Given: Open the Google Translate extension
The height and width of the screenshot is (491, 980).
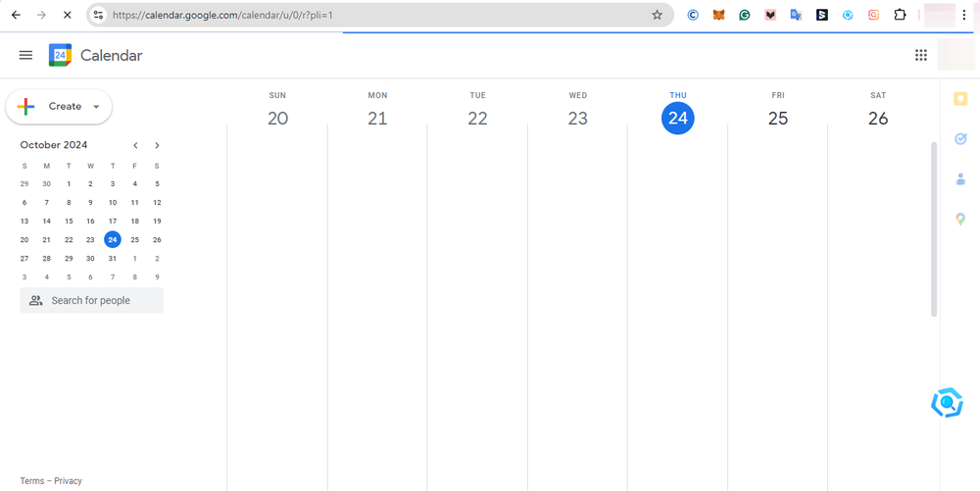Looking at the screenshot, I should pos(796,15).
